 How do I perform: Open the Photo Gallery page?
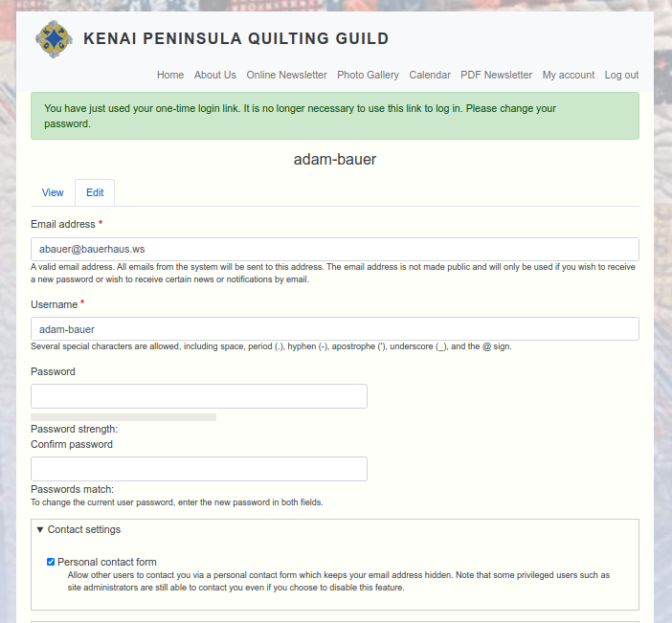pyautogui.click(x=368, y=75)
